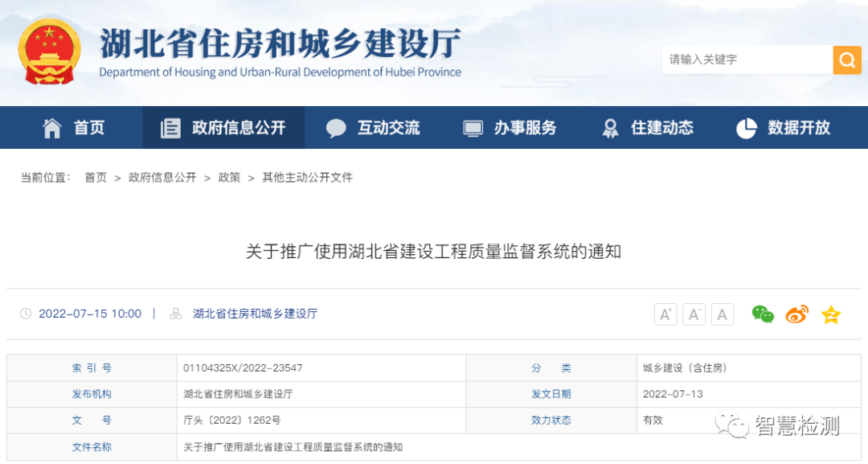This screenshot has height=464, width=868.
Task: Reset font size with plain A button
Action: tap(722, 314)
